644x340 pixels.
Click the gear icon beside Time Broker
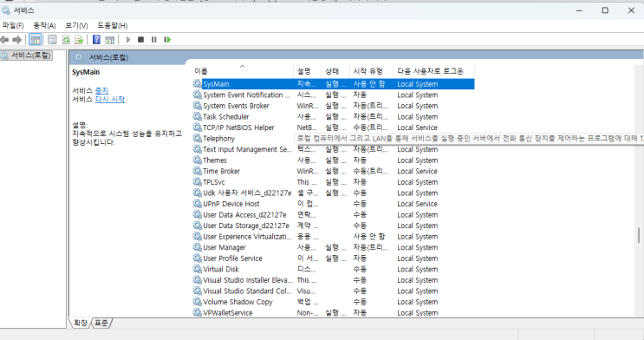pyautogui.click(x=197, y=171)
